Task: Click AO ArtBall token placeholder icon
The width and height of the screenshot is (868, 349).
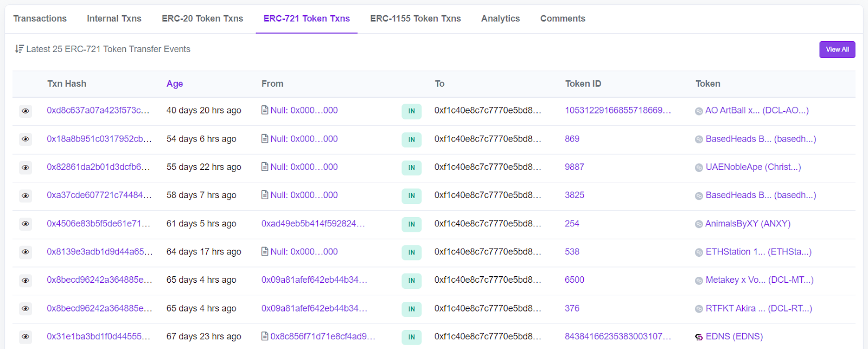Action: tap(699, 111)
